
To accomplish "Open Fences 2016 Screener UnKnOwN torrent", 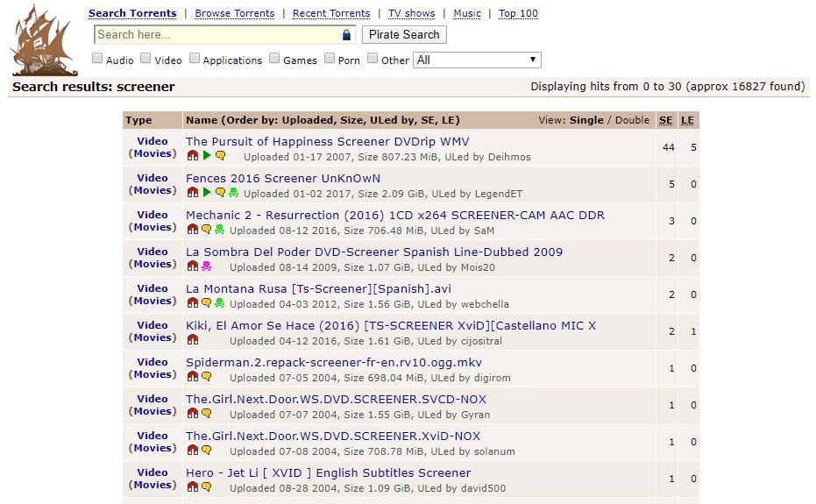I will (283, 179).
